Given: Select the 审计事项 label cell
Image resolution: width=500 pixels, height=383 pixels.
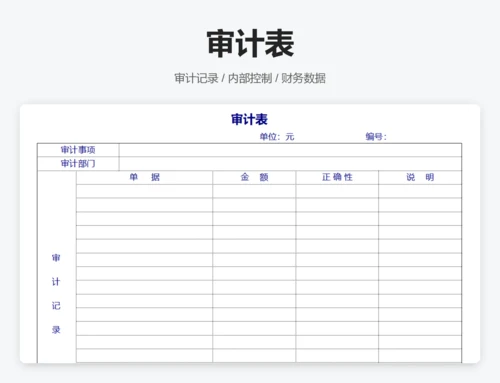Looking at the screenshot, I should pyautogui.click(x=78, y=150).
